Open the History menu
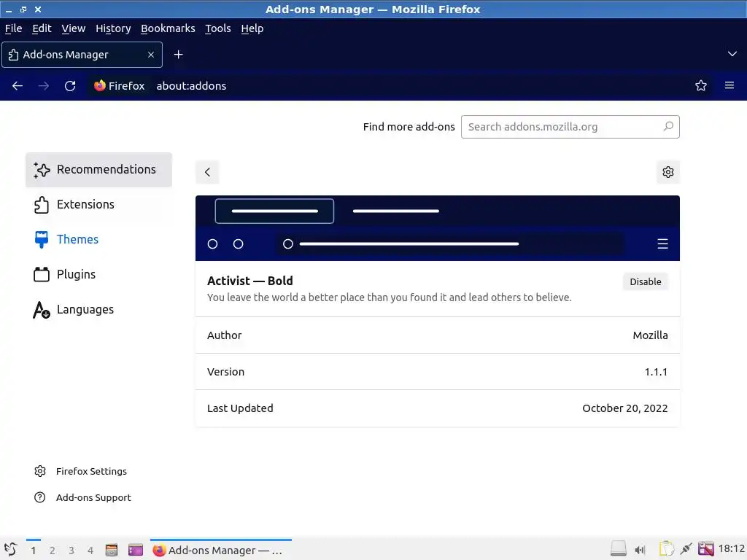 (x=113, y=28)
